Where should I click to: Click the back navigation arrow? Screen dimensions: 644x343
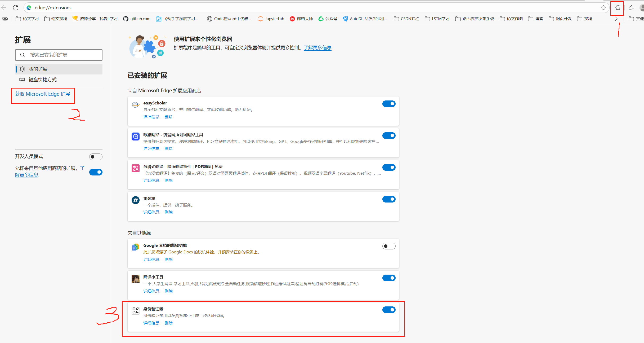click(x=4, y=8)
